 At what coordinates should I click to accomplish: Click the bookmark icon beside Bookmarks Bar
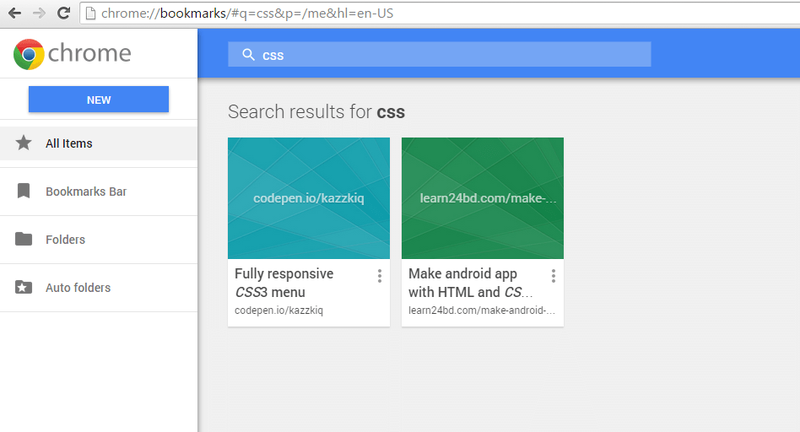click(23, 191)
